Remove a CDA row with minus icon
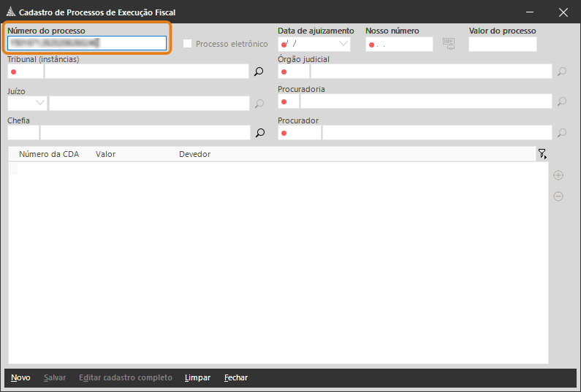The height and width of the screenshot is (392, 581). click(558, 196)
